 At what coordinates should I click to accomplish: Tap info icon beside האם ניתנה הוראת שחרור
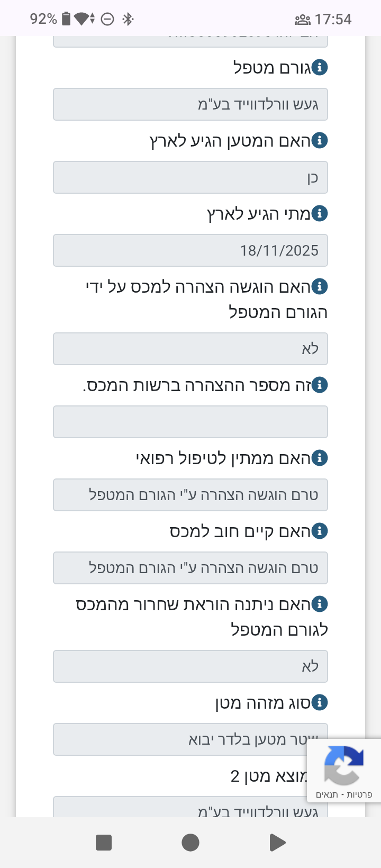[x=320, y=604]
